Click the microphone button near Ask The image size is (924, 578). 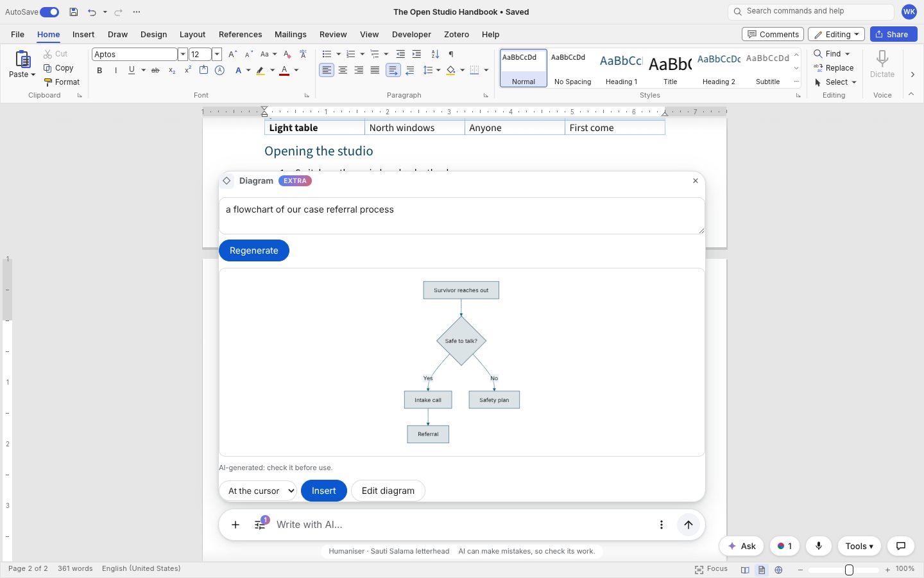point(819,546)
